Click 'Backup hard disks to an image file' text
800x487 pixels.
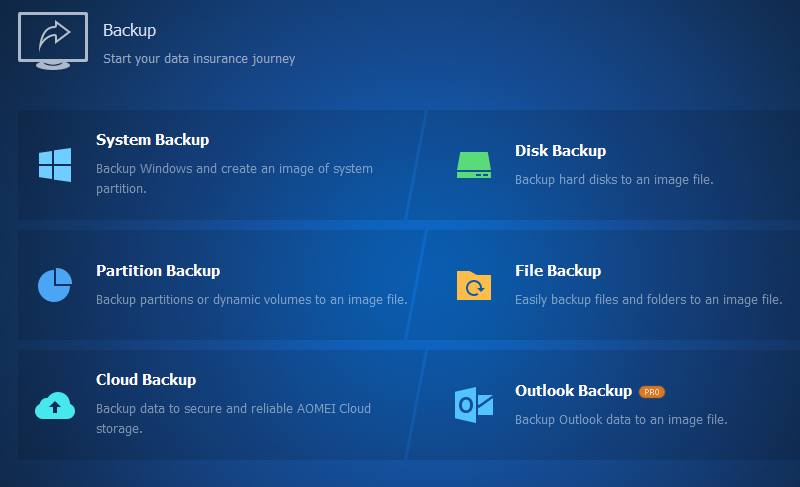pyautogui.click(x=614, y=180)
